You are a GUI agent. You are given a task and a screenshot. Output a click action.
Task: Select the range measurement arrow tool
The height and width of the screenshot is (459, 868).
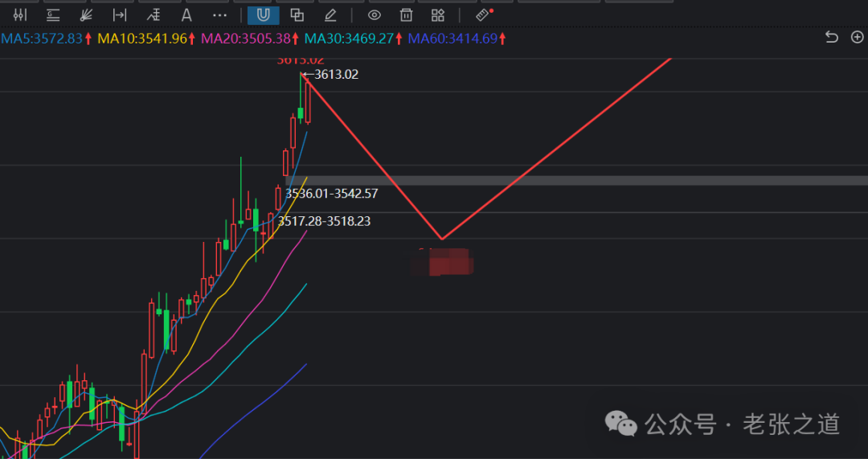(120, 15)
